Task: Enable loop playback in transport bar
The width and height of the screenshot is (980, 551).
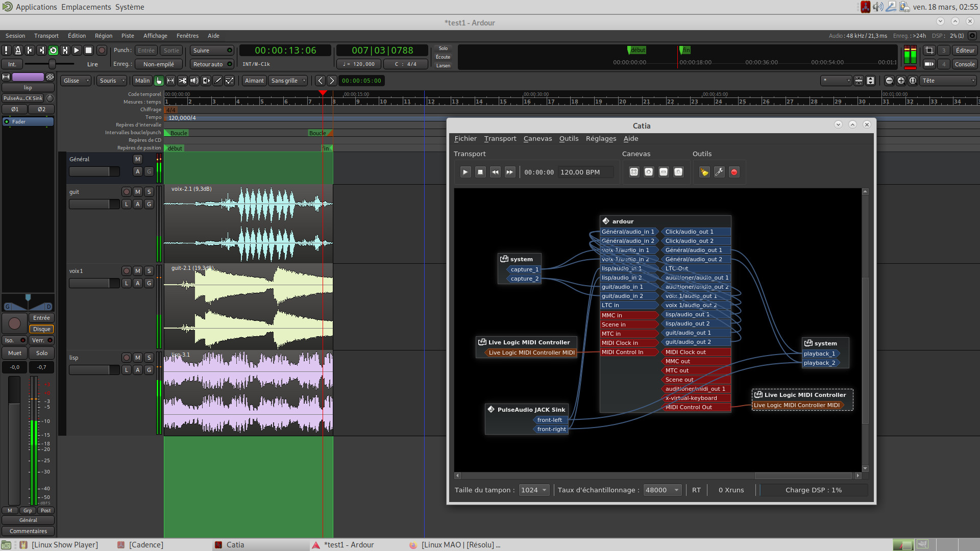Action: point(53,51)
